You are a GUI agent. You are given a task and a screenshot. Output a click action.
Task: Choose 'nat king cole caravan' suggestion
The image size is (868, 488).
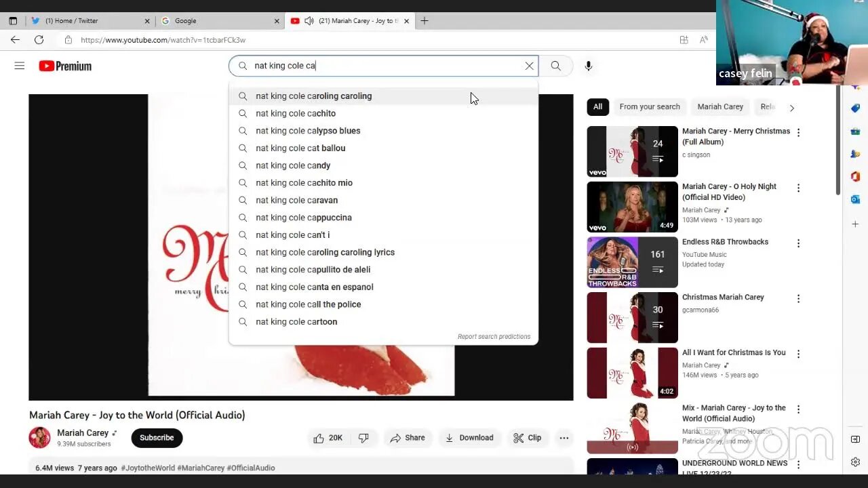[383, 200]
